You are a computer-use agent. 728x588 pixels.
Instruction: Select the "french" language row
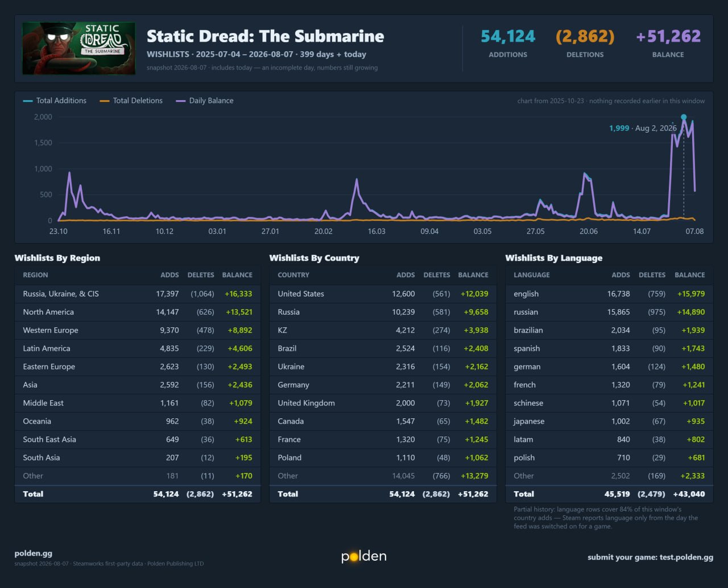pyautogui.click(x=609, y=385)
